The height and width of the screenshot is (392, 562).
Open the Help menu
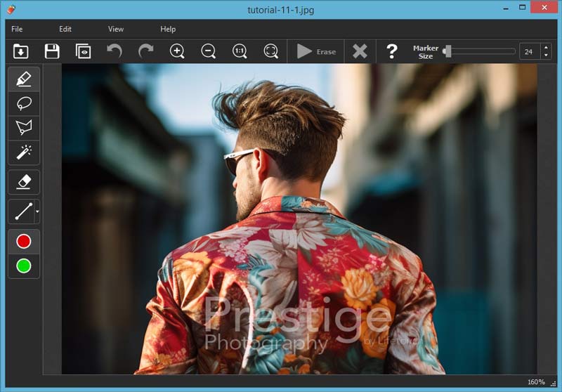(x=168, y=29)
